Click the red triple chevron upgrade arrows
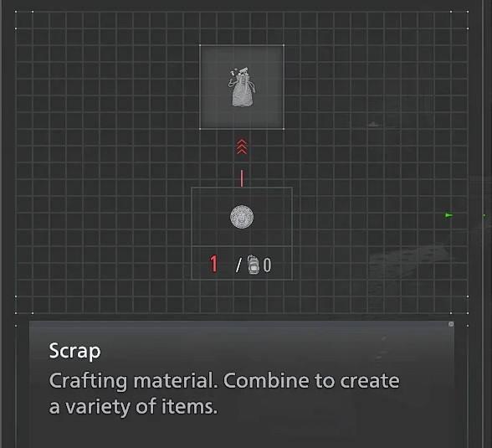Image resolution: width=492 pixels, height=448 pixels. pos(241,147)
